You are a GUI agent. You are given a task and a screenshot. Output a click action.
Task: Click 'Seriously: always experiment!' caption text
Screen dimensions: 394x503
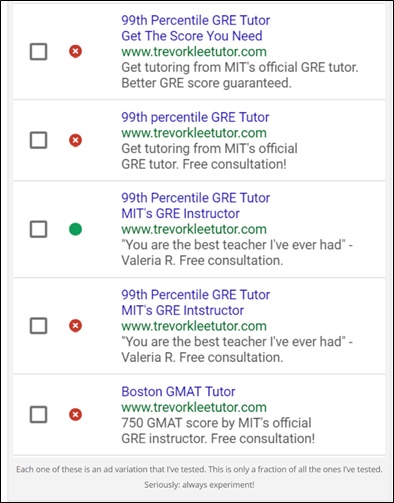[199, 485]
